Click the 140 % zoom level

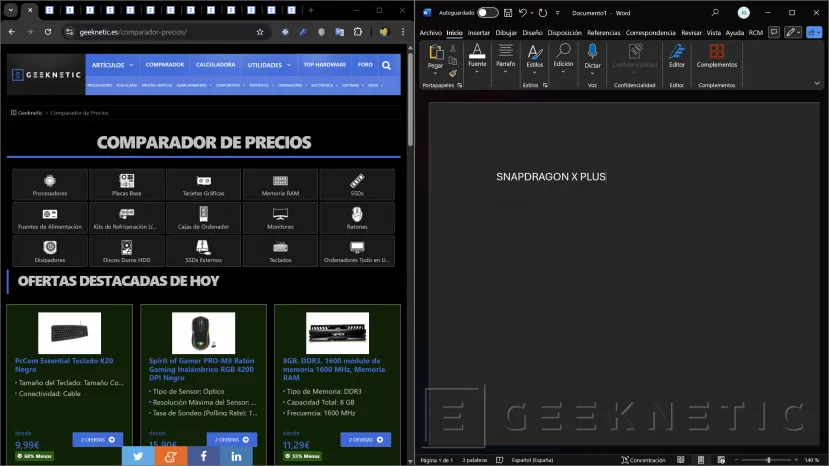pos(812,460)
